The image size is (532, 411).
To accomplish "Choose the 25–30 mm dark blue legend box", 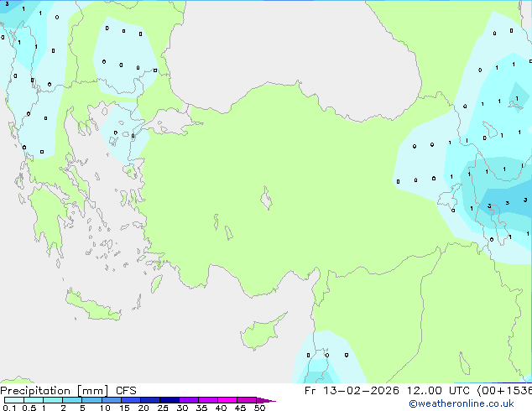I will (x=170, y=400).
